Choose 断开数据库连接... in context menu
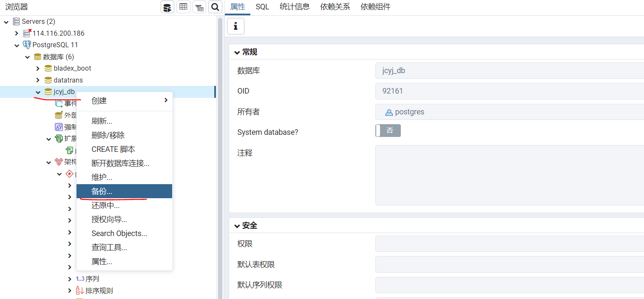644x299 pixels. point(125,163)
